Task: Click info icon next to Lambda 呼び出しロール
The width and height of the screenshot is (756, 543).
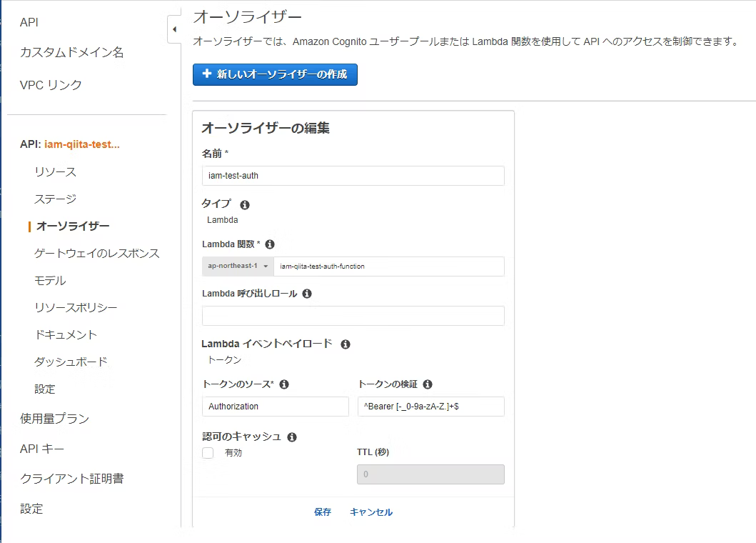Action: pyautogui.click(x=307, y=294)
